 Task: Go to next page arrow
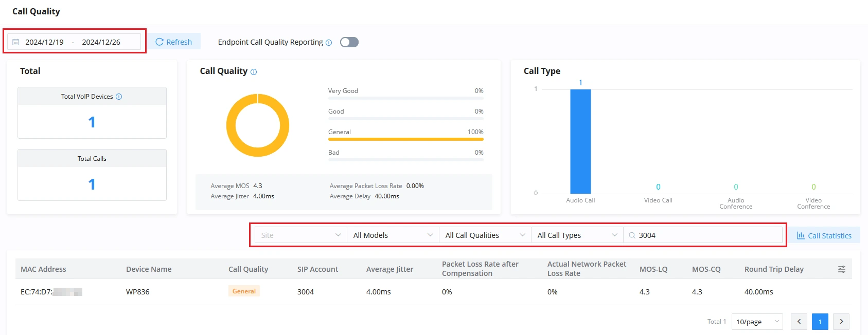(x=841, y=322)
